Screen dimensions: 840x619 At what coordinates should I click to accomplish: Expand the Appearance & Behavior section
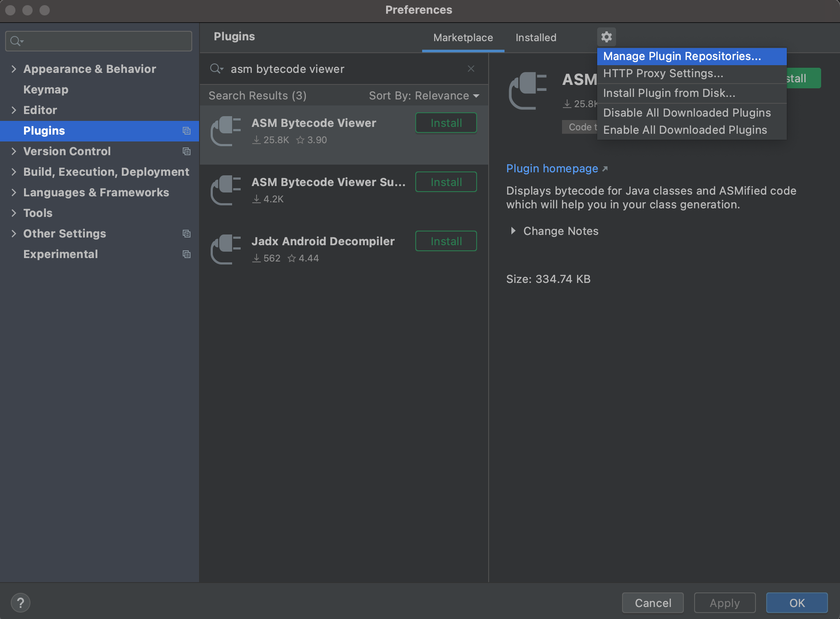pyautogui.click(x=14, y=69)
